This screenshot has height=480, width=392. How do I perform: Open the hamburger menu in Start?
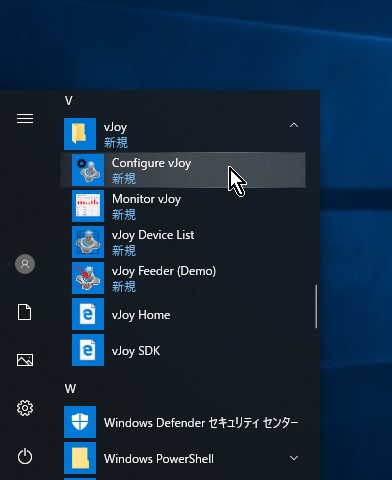25,118
